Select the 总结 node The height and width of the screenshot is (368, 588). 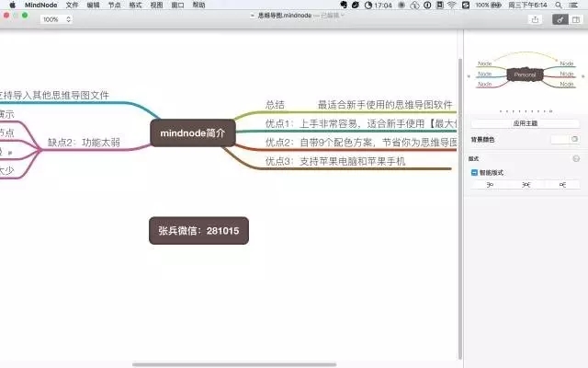click(275, 105)
